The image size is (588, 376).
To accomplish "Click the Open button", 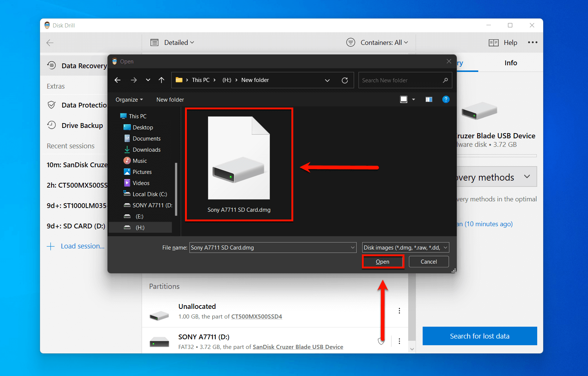I will pyautogui.click(x=383, y=261).
